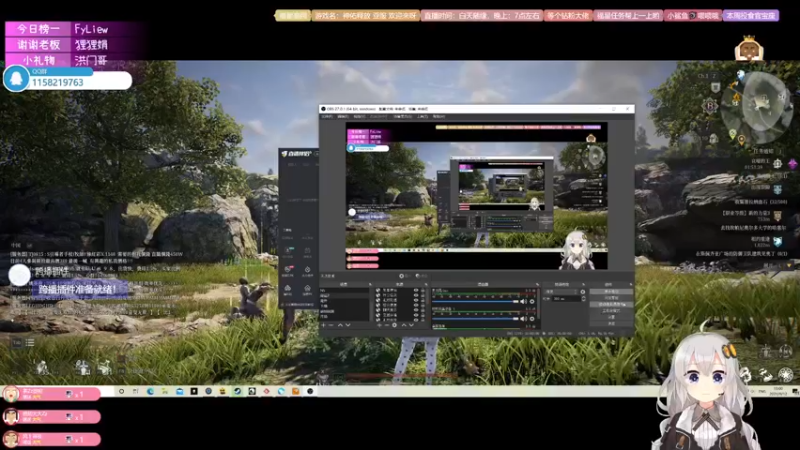Click the 今日榜一 banner label
Viewport: 800px width, 450px height.
[39, 29]
